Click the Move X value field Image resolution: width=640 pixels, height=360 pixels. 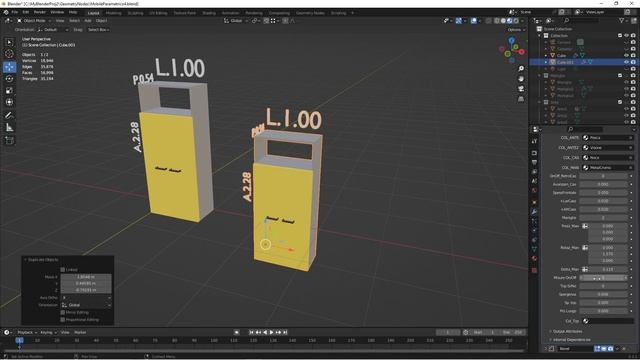tap(86, 277)
